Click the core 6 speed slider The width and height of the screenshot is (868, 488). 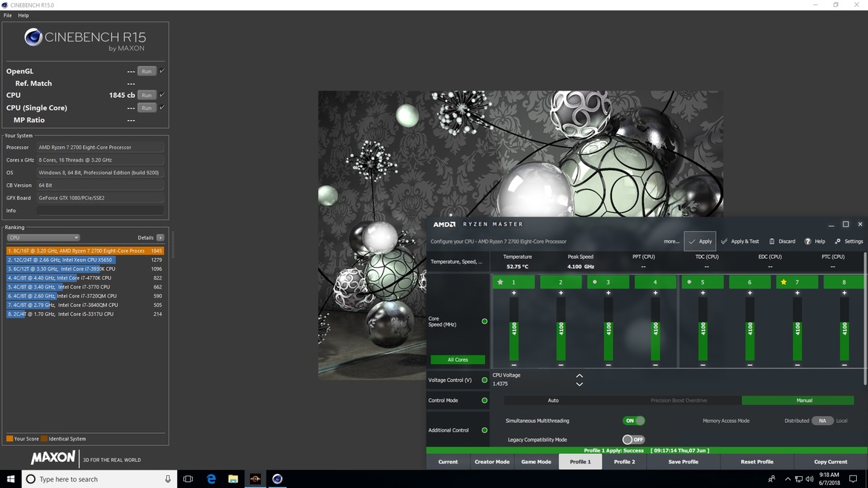(x=749, y=329)
